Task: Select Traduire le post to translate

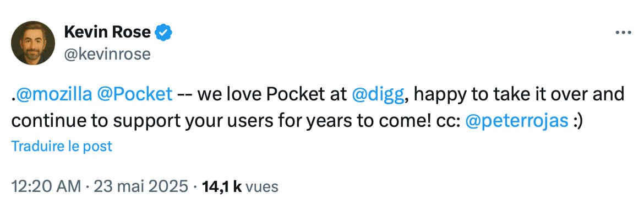Action: coord(62,146)
